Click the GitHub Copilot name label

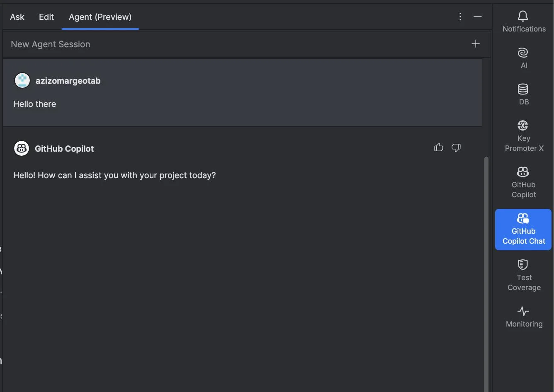pyautogui.click(x=64, y=149)
